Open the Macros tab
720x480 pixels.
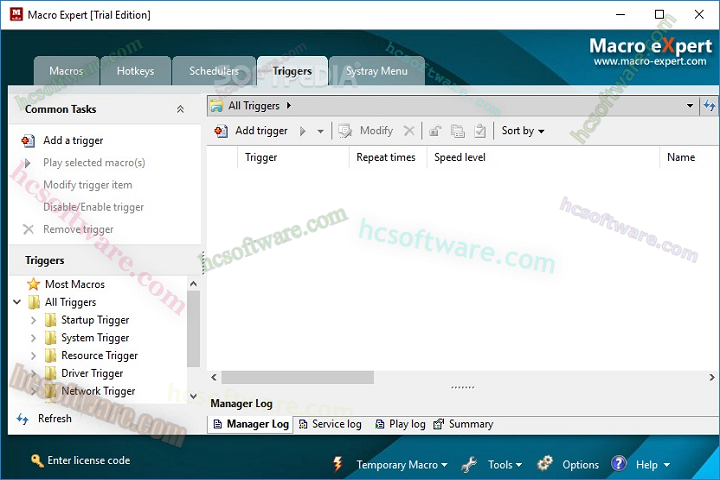[67, 71]
